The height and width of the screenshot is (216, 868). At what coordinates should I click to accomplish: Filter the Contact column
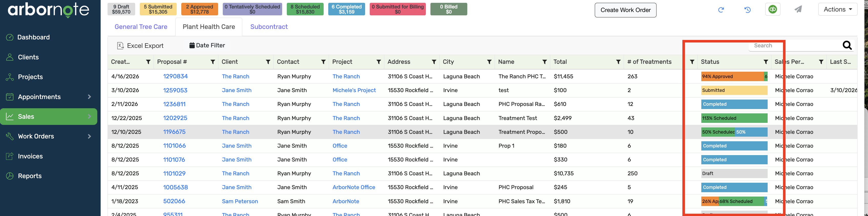point(323,62)
